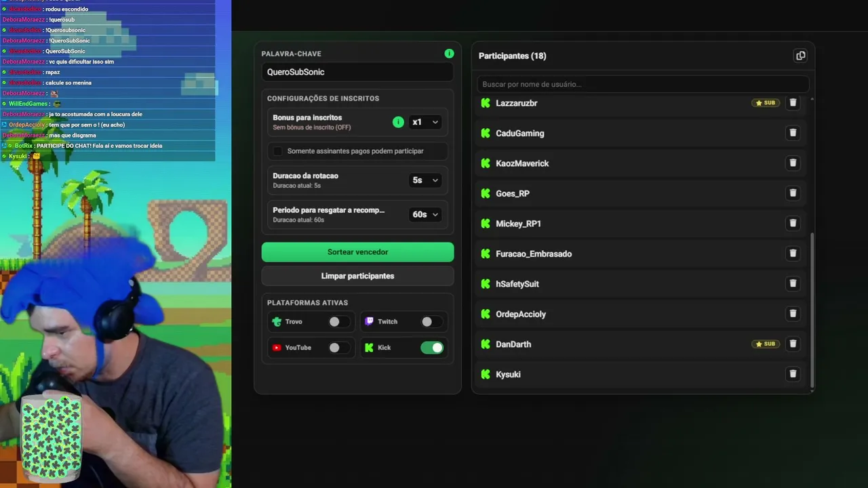Delete KaozMaverick from the participants list
The height and width of the screenshot is (488, 868).
793,163
